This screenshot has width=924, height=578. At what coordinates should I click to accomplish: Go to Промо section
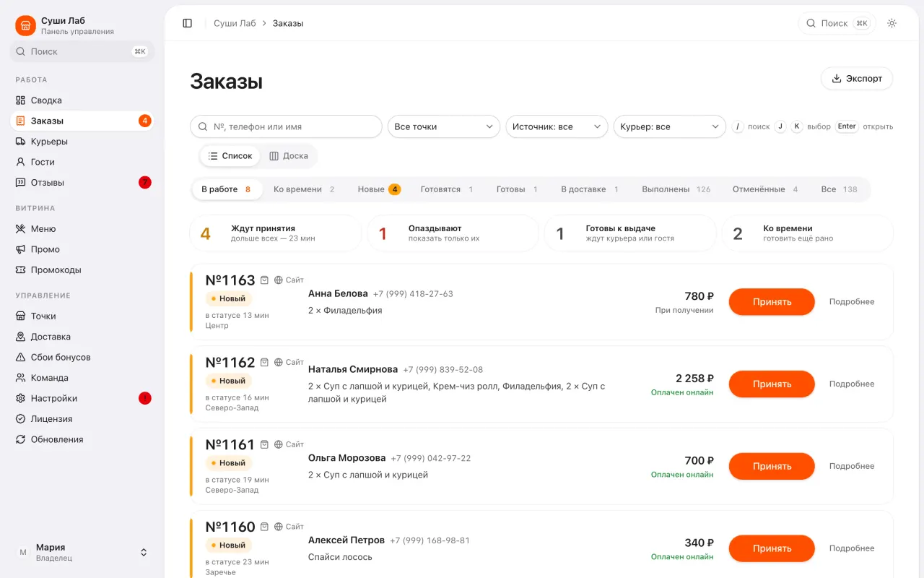[82, 249]
